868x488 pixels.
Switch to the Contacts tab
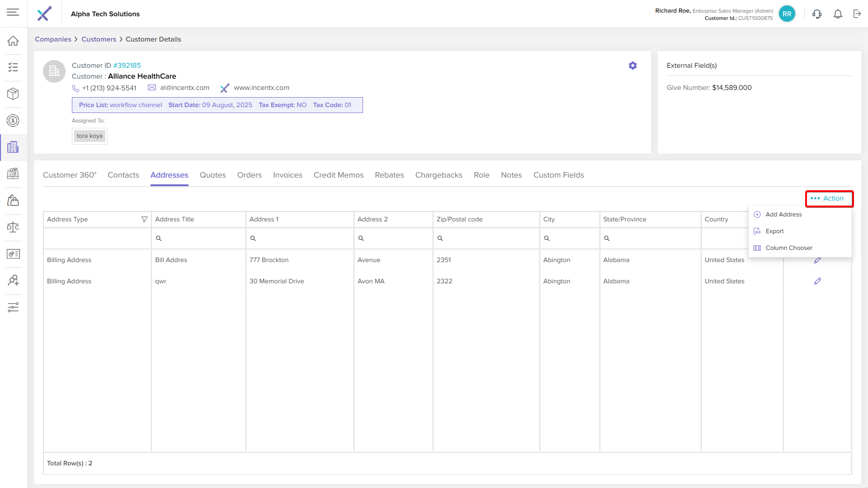pos(123,175)
